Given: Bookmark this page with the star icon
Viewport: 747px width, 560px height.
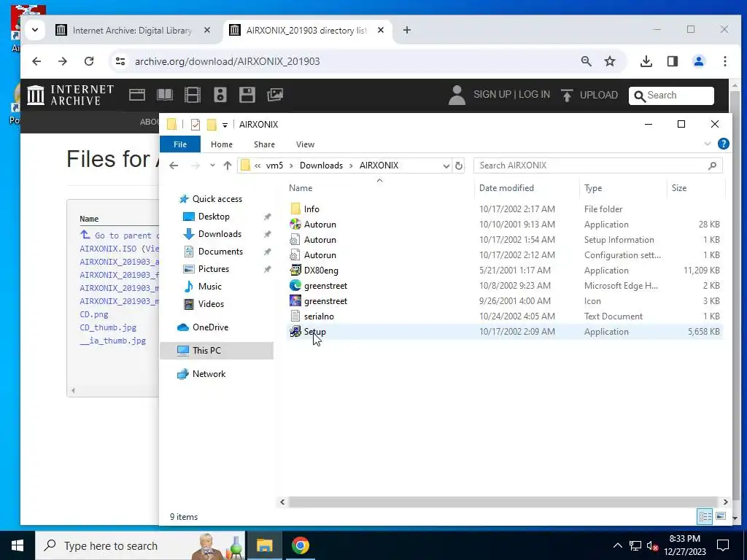Looking at the screenshot, I should pyautogui.click(x=610, y=61).
